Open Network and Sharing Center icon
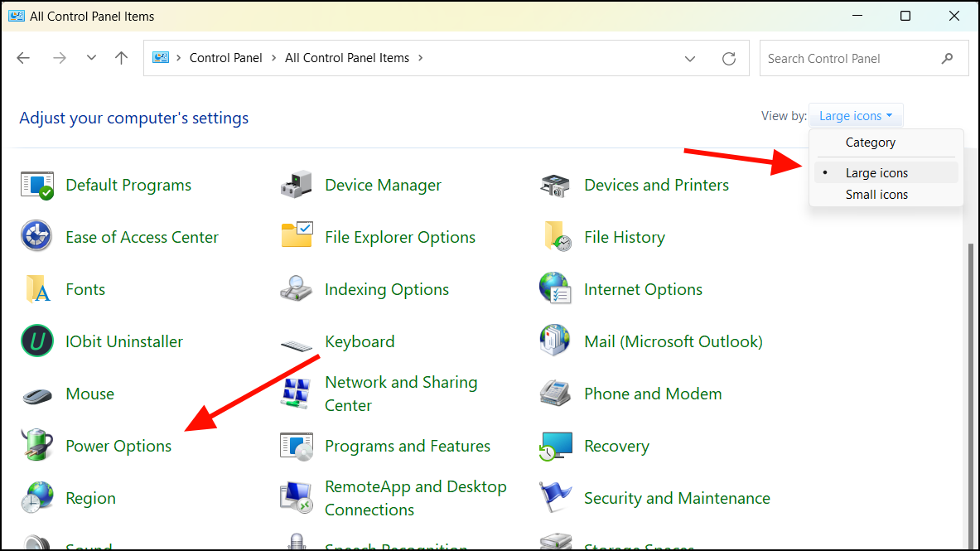980x551 pixels. (x=401, y=394)
